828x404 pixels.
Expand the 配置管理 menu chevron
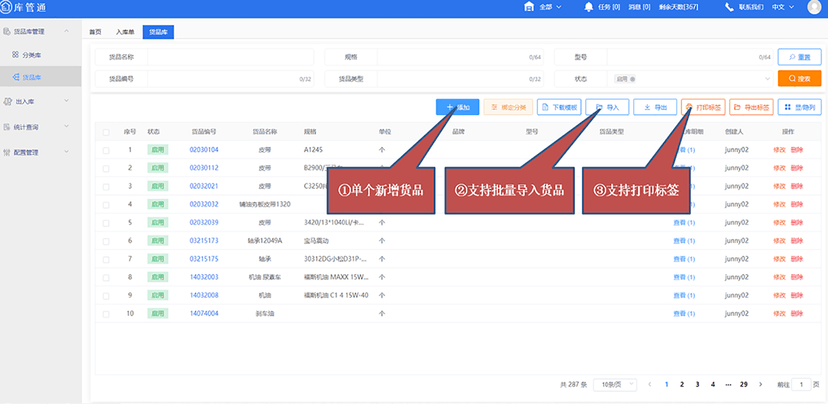(x=67, y=152)
